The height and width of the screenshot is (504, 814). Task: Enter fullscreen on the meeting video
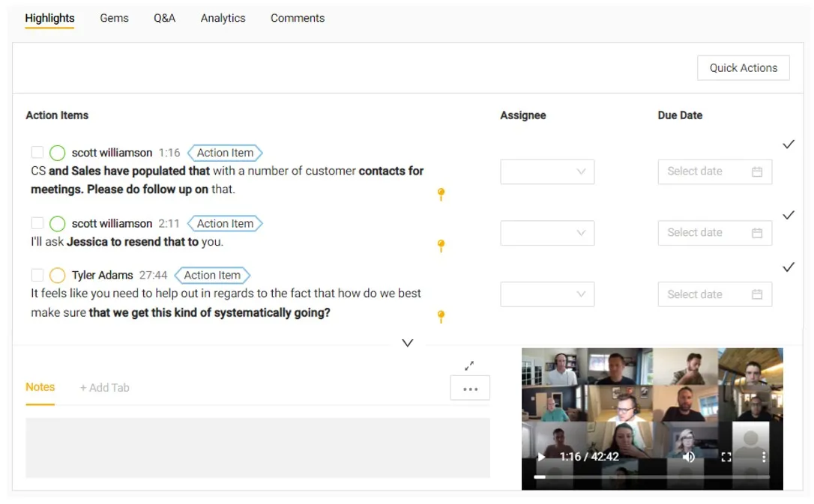(726, 457)
